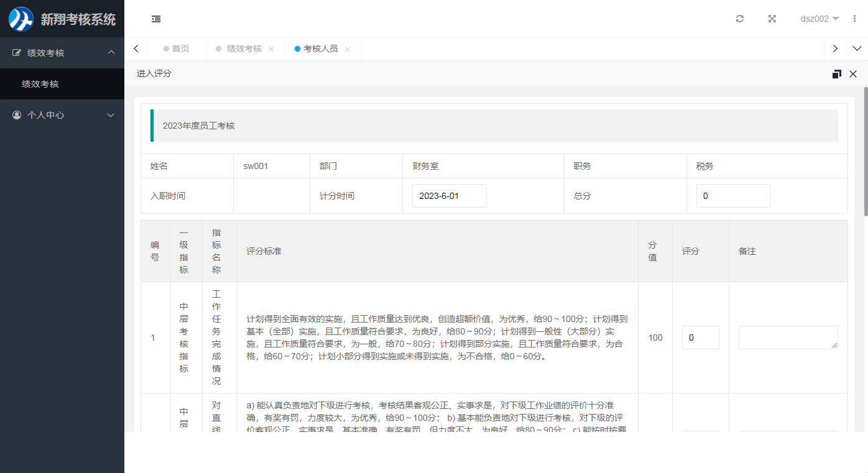The image size is (868, 473).
Task: Open the vertical three-dot more menu
Action: pos(855,19)
